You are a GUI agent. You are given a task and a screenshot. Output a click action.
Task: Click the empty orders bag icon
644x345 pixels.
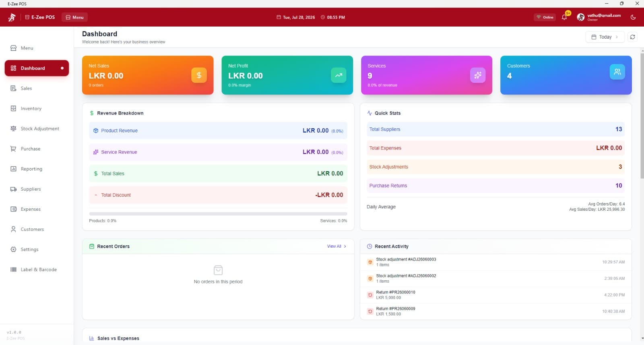pyautogui.click(x=218, y=270)
